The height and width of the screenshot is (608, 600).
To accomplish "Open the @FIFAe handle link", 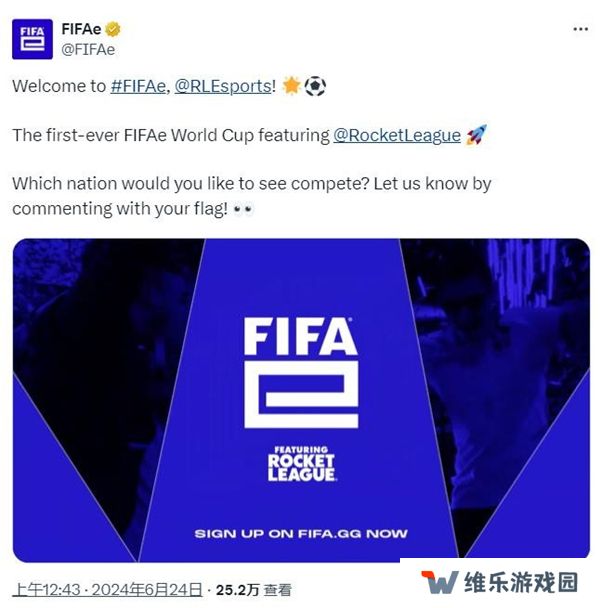I will (88, 50).
